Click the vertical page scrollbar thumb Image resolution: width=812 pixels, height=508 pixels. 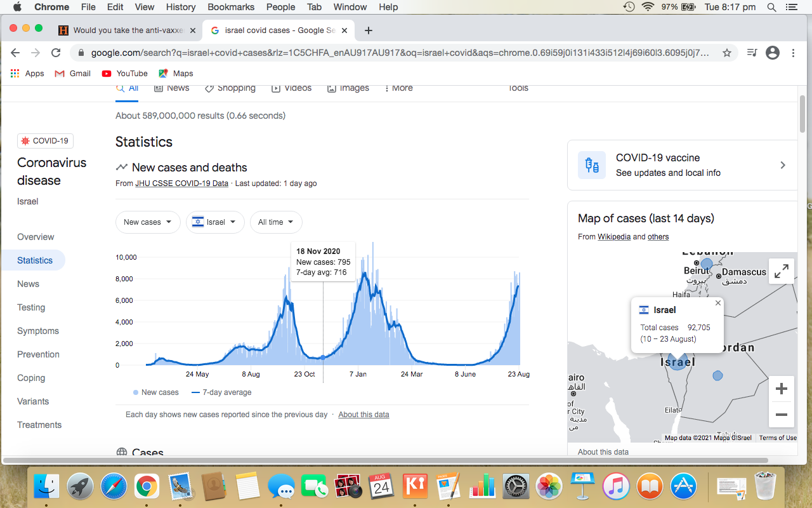[x=802, y=113]
